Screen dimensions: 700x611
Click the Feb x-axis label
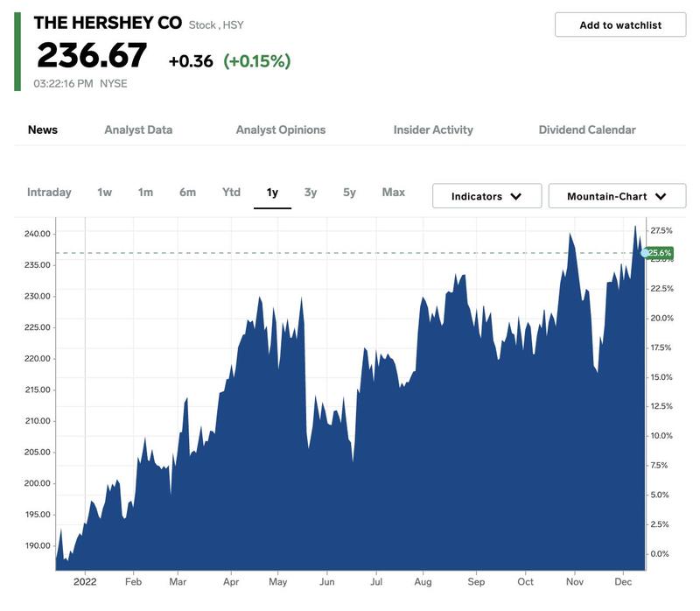coord(133,582)
